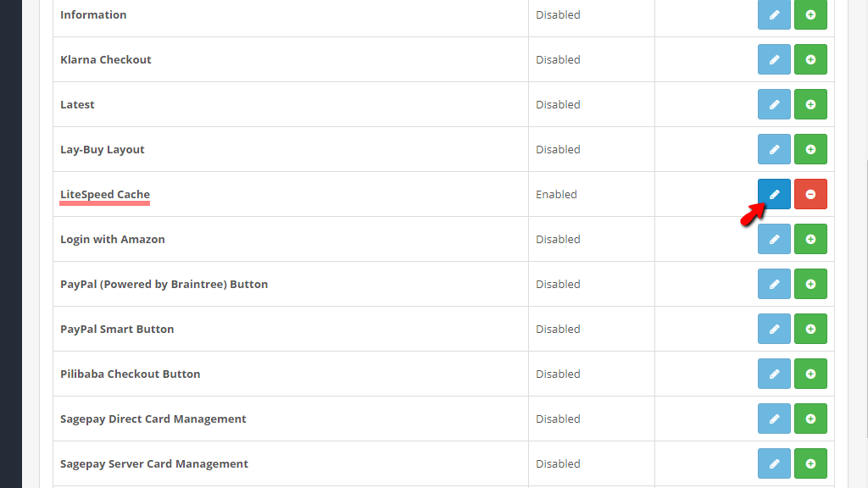
Task: Click the Login with Amazon row name
Action: (113, 239)
